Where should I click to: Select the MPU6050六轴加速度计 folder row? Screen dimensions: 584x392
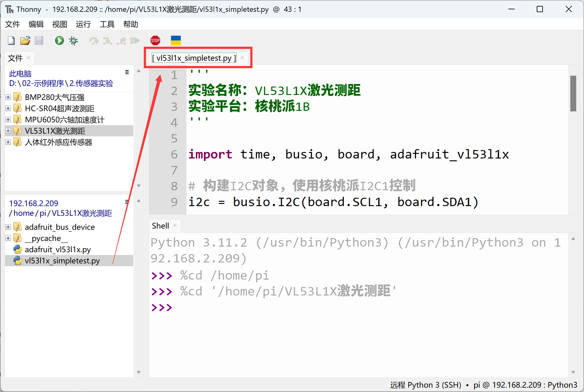(69, 120)
